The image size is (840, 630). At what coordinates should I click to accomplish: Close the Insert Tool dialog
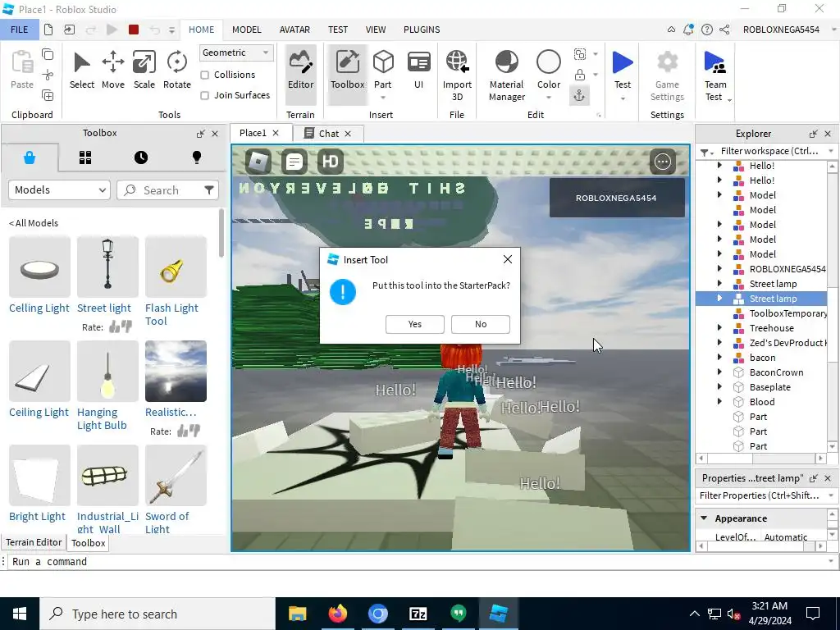tap(507, 259)
